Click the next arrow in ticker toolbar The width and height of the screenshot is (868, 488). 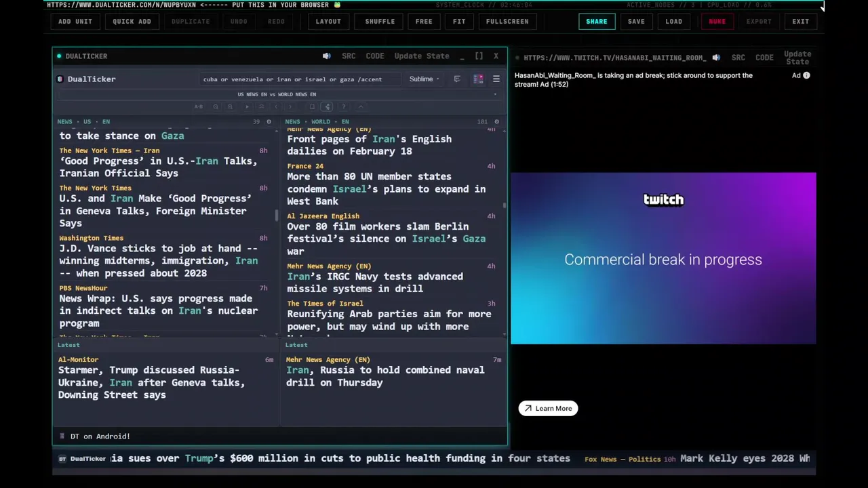290,106
